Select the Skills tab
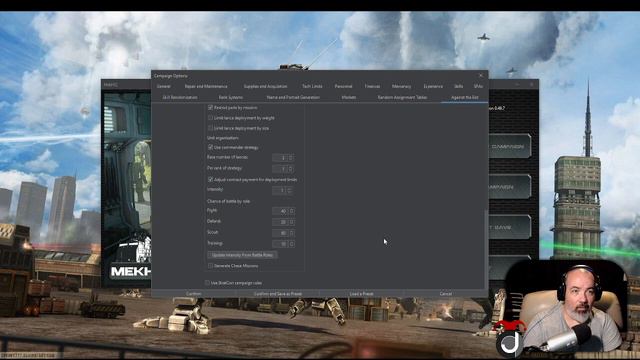The height and width of the screenshot is (360, 640). (458, 87)
